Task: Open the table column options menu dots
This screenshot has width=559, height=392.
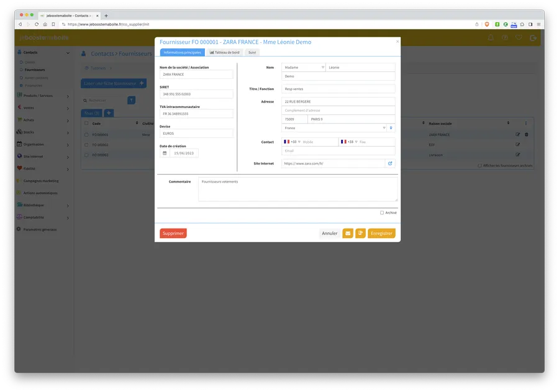Action: coord(525,123)
